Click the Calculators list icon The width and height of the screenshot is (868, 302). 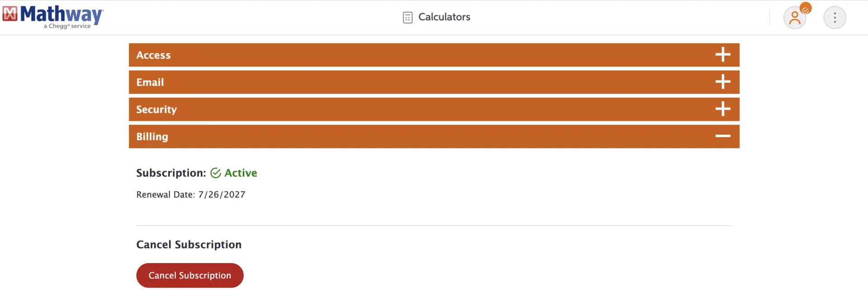[407, 18]
